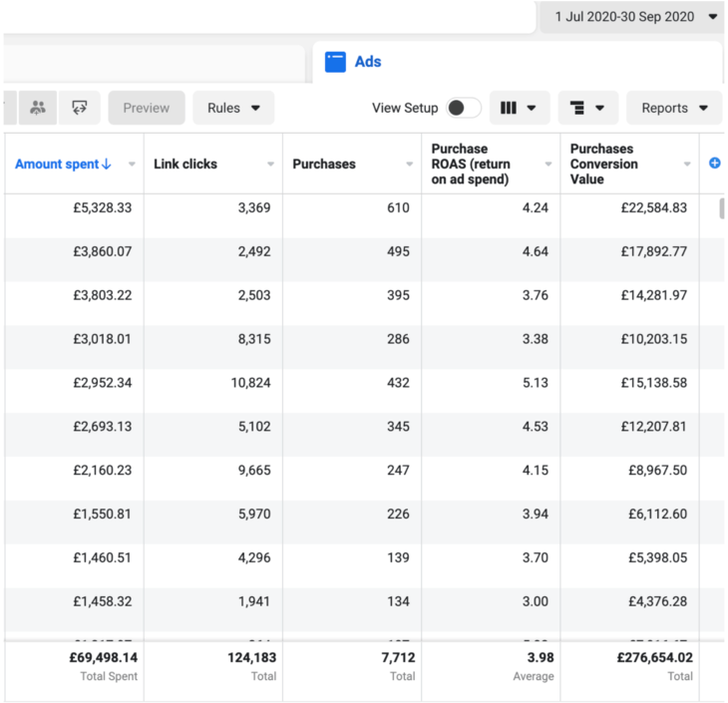Open the Purchases column options arrow
This screenshot has height=703, width=728.
click(x=409, y=165)
